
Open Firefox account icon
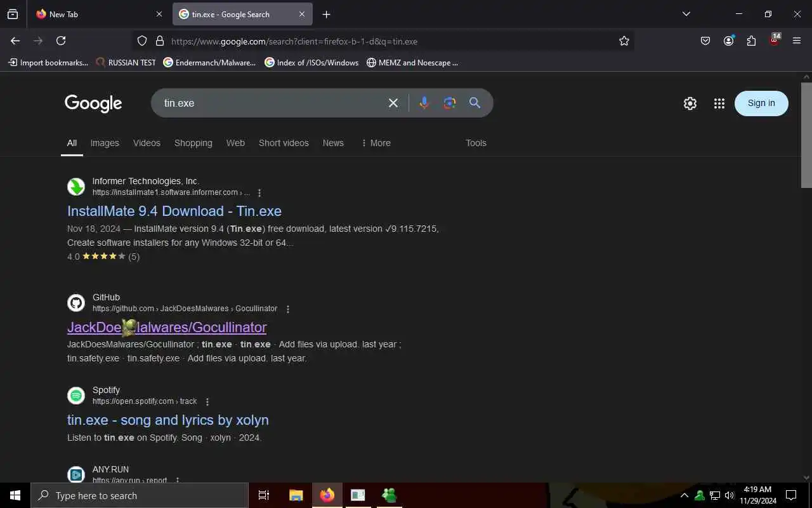[x=728, y=41]
